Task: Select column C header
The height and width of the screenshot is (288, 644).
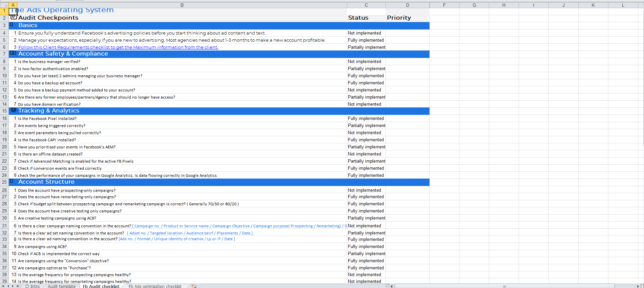Action: click(366, 5)
